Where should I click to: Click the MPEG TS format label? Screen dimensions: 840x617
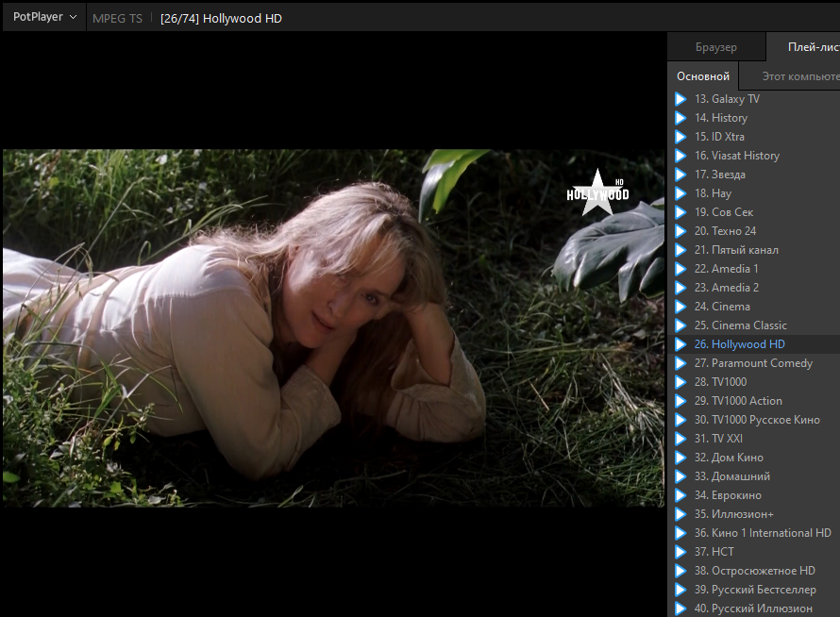click(117, 18)
